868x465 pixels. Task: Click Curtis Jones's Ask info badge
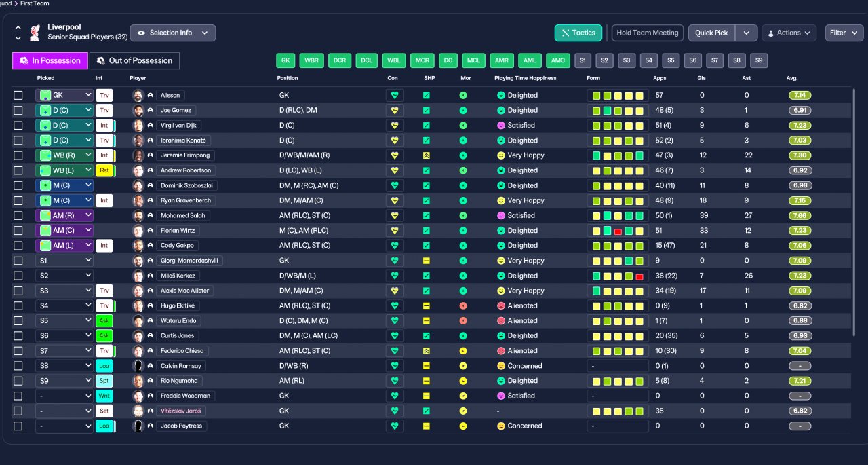pos(104,335)
